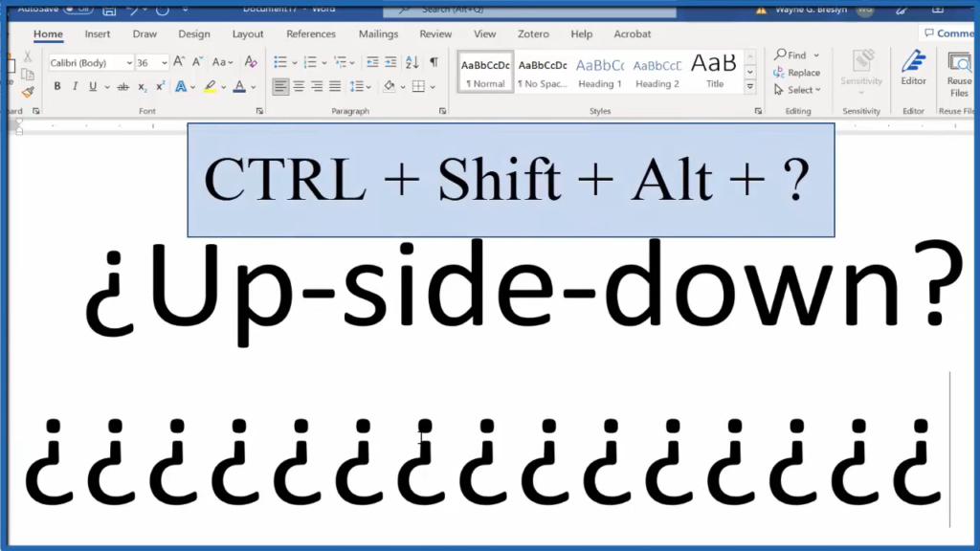This screenshot has width=980, height=551.
Task: Switch to the Insert ribbon tab
Action: 98,34
